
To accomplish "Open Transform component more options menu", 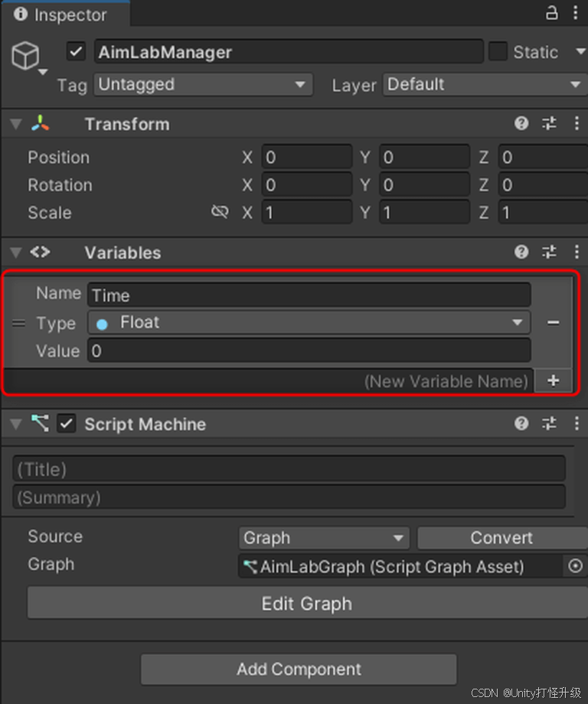I will 577,123.
